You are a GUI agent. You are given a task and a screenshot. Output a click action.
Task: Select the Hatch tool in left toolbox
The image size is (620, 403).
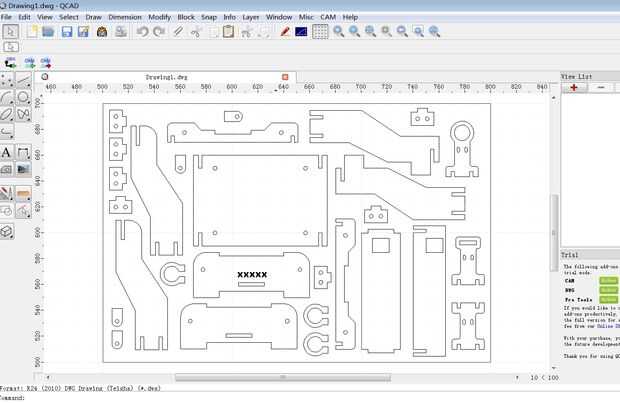[x=7, y=169]
